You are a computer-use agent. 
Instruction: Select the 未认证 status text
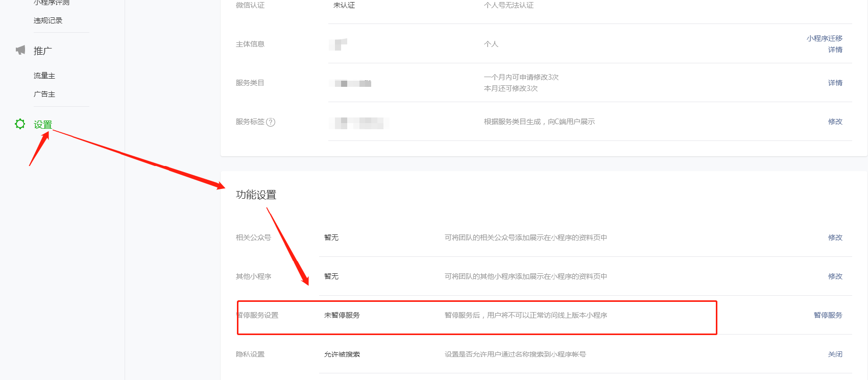pyautogui.click(x=344, y=5)
